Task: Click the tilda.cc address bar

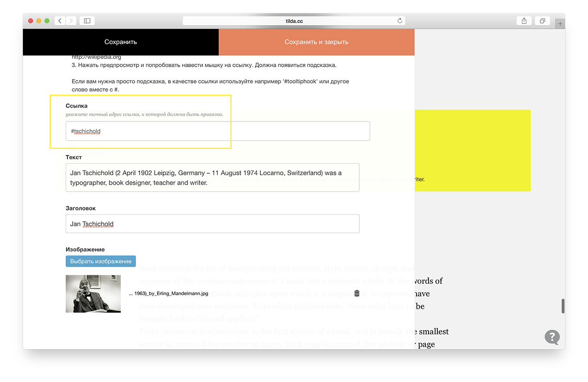Action: coord(294,21)
